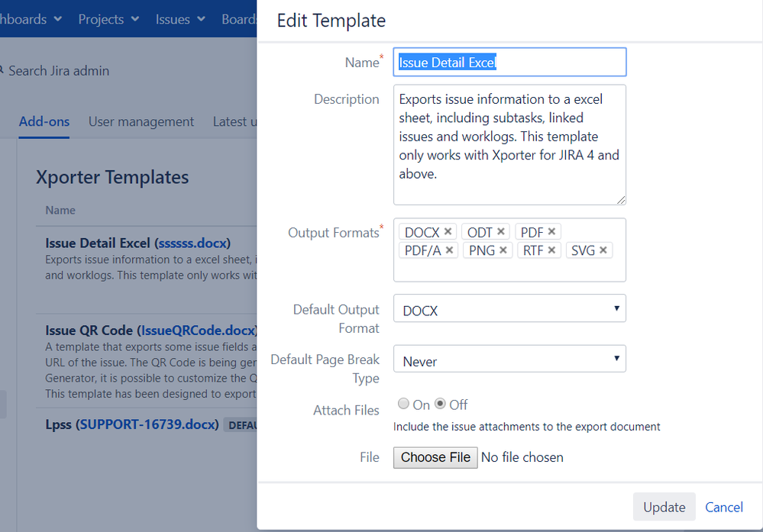This screenshot has height=532, width=763.
Task: Remove the PNG output format tag
Action: click(x=503, y=250)
